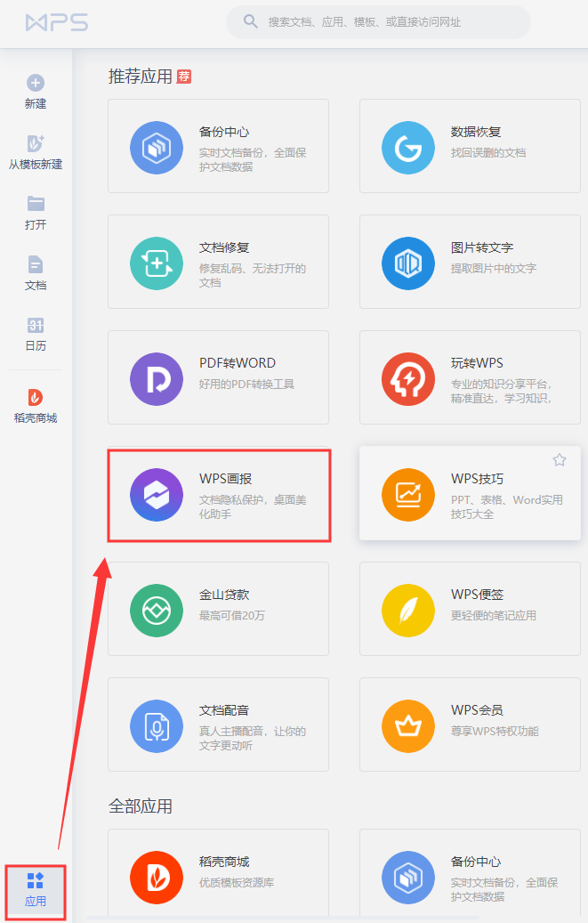Click the 全部应用 section heading
Screen dimensions: 588x923
[x=141, y=806]
